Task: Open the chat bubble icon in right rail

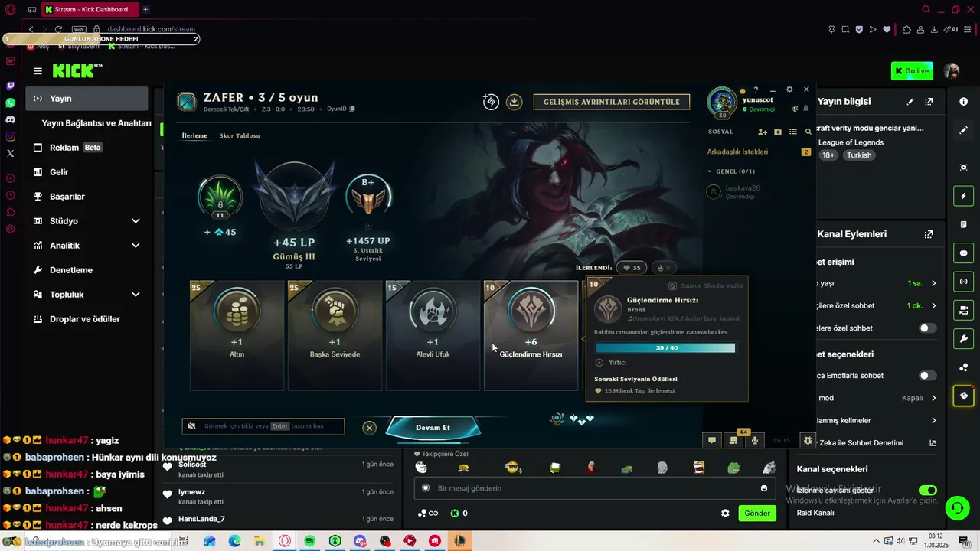Action: pos(964,253)
